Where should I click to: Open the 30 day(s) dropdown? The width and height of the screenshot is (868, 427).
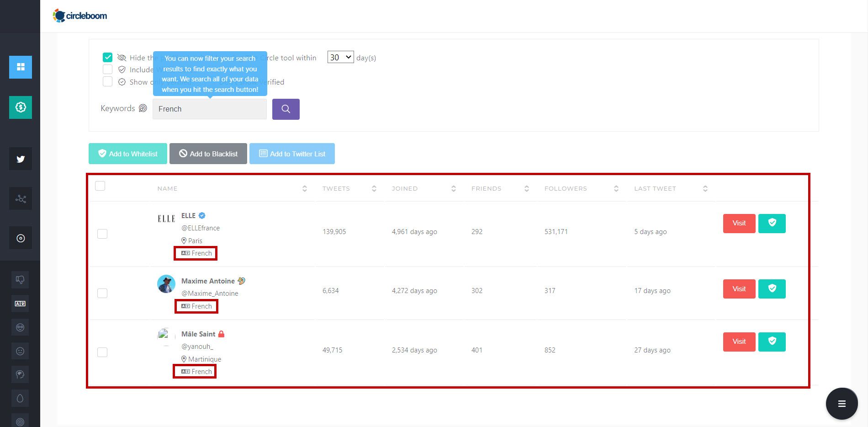click(x=340, y=57)
